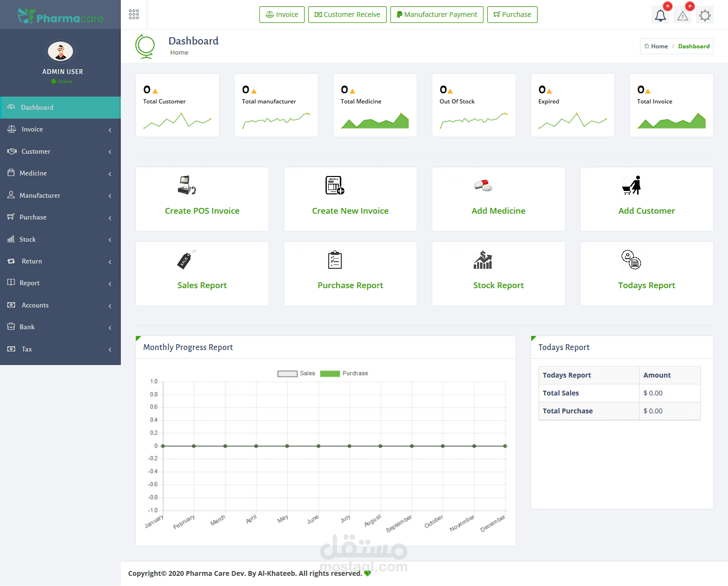The width and height of the screenshot is (728, 586).
Task: Toggle the Sales series in chart legend
Action: (x=296, y=373)
